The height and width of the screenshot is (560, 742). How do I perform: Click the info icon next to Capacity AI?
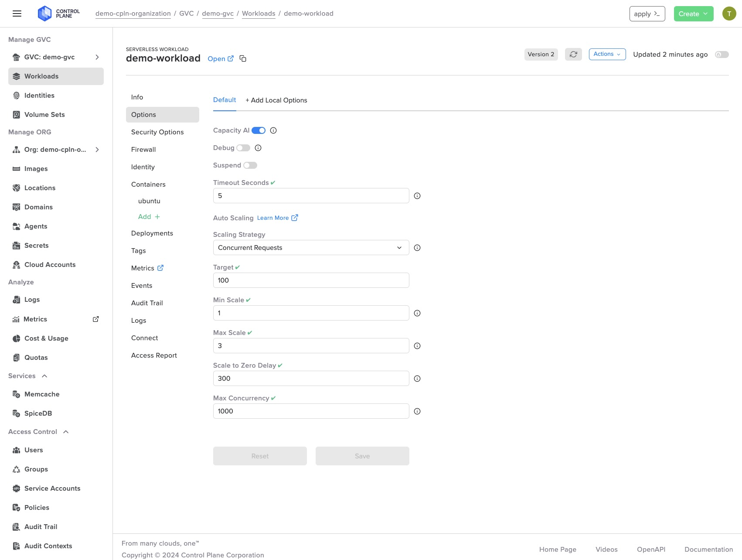(x=273, y=130)
